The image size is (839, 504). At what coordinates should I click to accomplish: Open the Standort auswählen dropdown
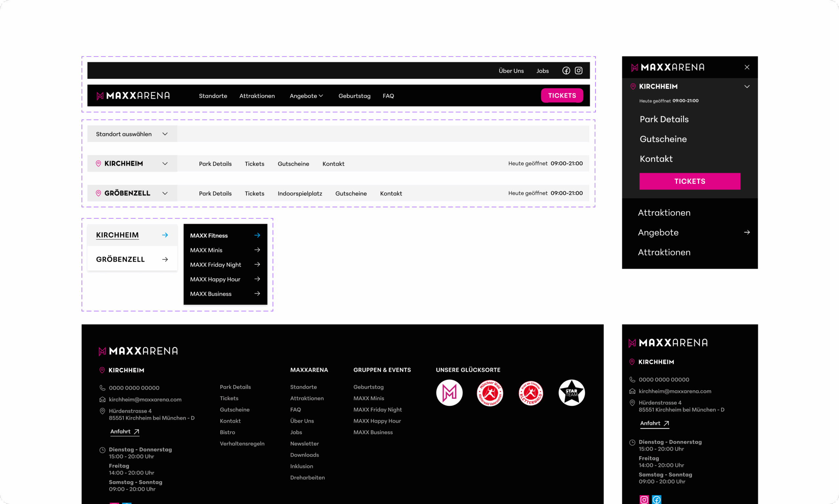132,134
